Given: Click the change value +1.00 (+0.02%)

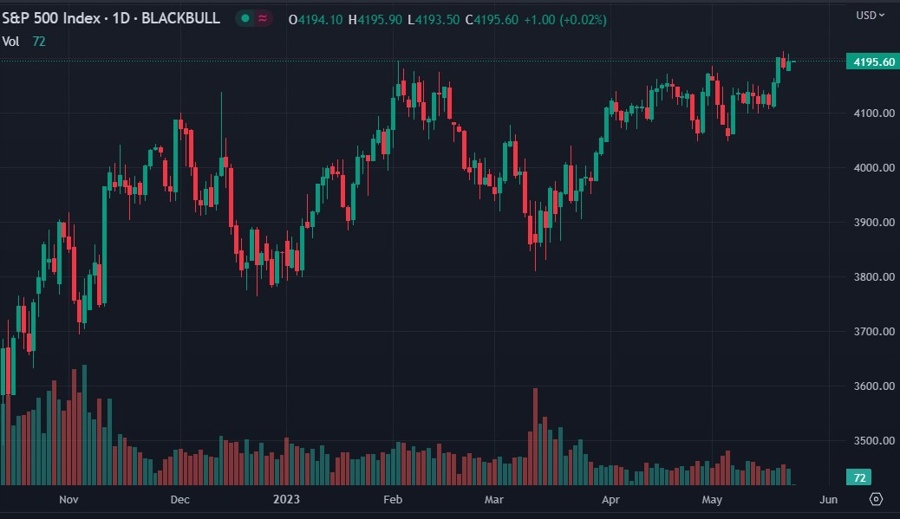Looking at the screenshot, I should point(565,20).
